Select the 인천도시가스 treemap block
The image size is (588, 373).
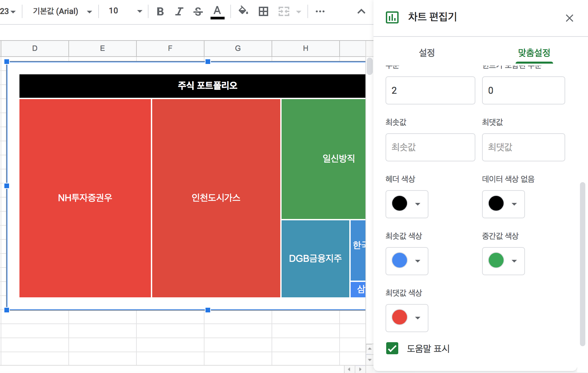(x=216, y=198)
